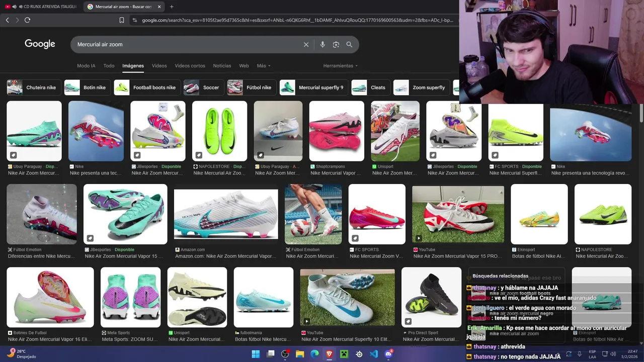644x362 pixels.
Task: Open a new browser tab
Action: tap(172, 7)
